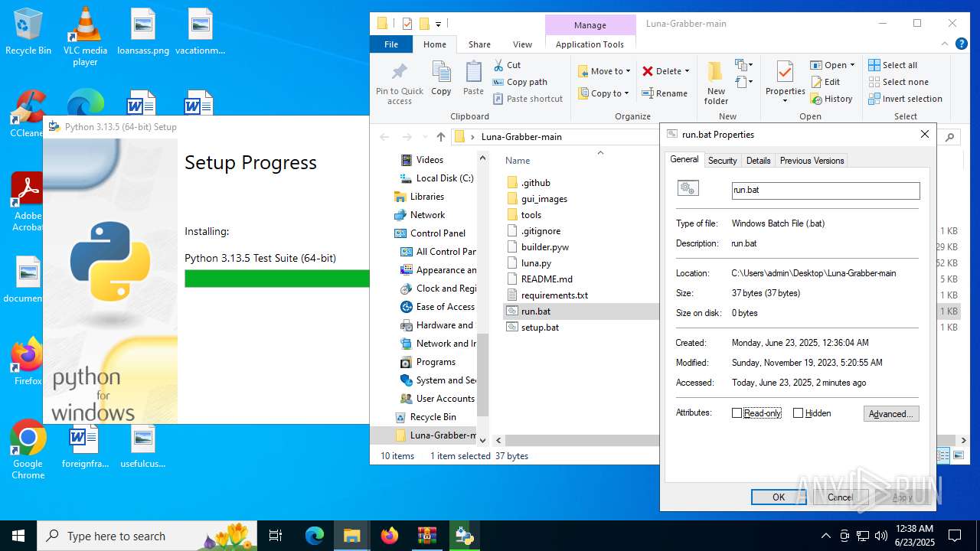Show hidden system tray icons chevron
980x551 pixels.
[825, 536]
